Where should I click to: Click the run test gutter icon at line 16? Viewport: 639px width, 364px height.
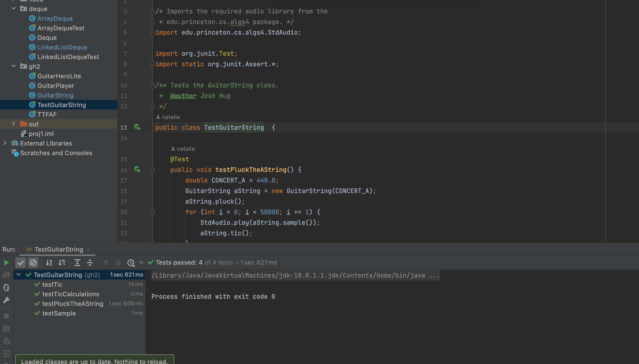[137, 170]
